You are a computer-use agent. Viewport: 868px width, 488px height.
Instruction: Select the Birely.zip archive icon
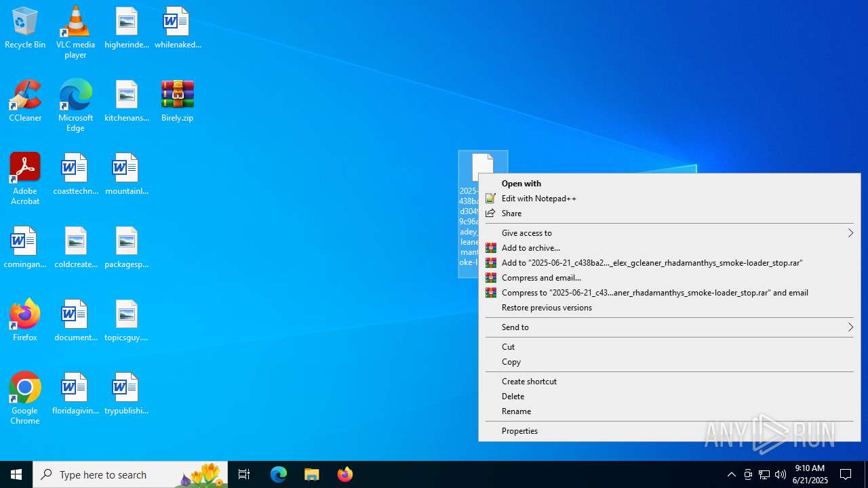(x=178, y=102)
